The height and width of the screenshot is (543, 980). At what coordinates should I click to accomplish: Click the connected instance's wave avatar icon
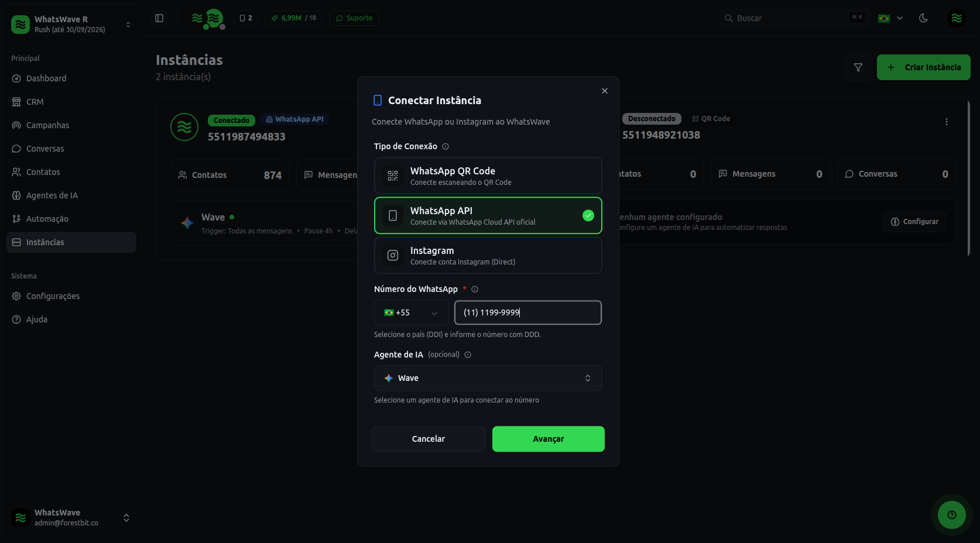point(184,127)
